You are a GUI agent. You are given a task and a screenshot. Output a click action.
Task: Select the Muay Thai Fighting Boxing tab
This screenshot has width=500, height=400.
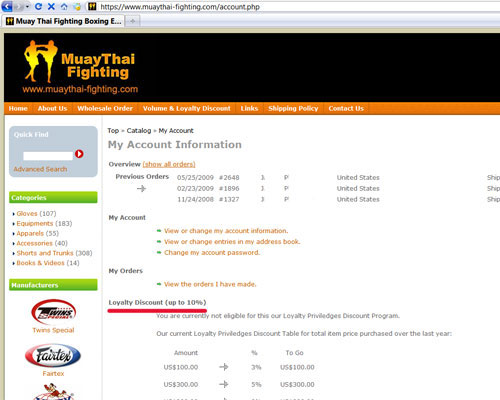point(63,21)
